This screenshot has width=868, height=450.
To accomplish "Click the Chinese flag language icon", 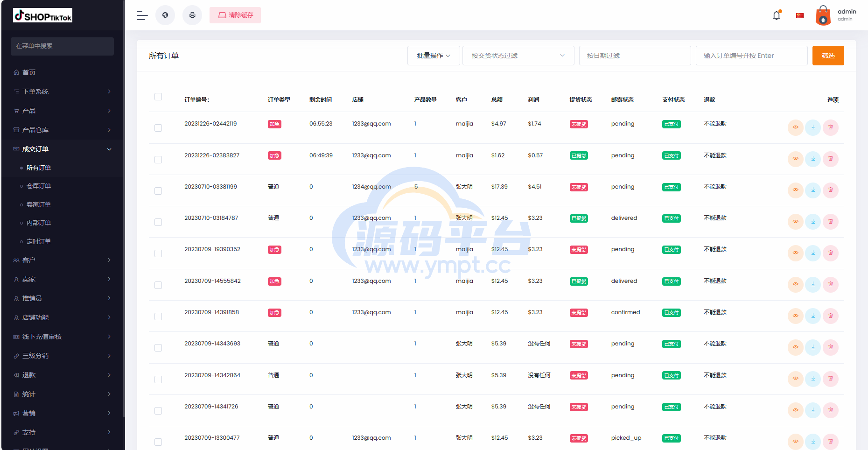I will coord(800,15).
